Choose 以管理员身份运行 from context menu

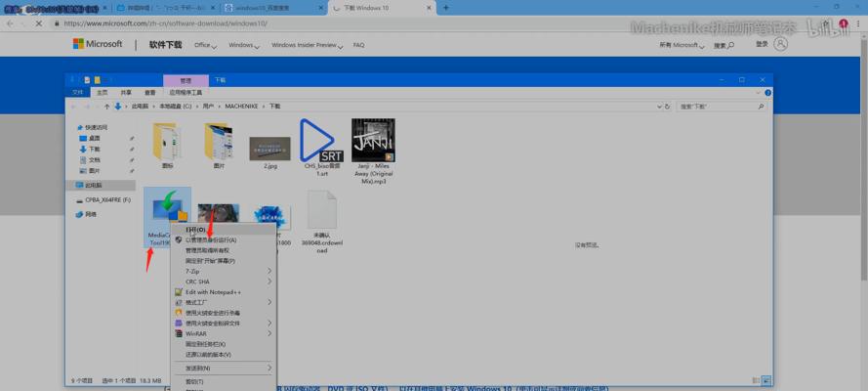223,240
